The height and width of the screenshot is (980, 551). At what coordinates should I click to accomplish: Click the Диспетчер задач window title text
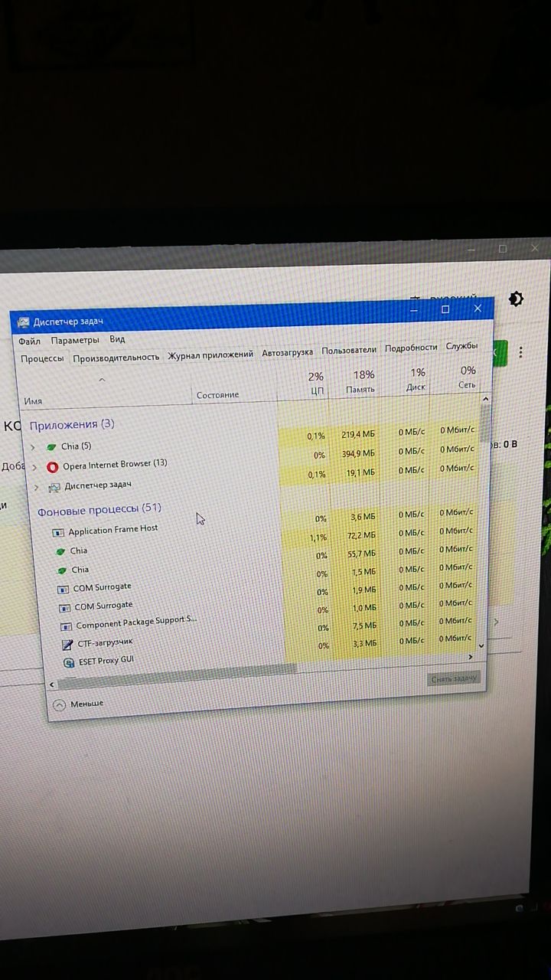tap(68, 322)
